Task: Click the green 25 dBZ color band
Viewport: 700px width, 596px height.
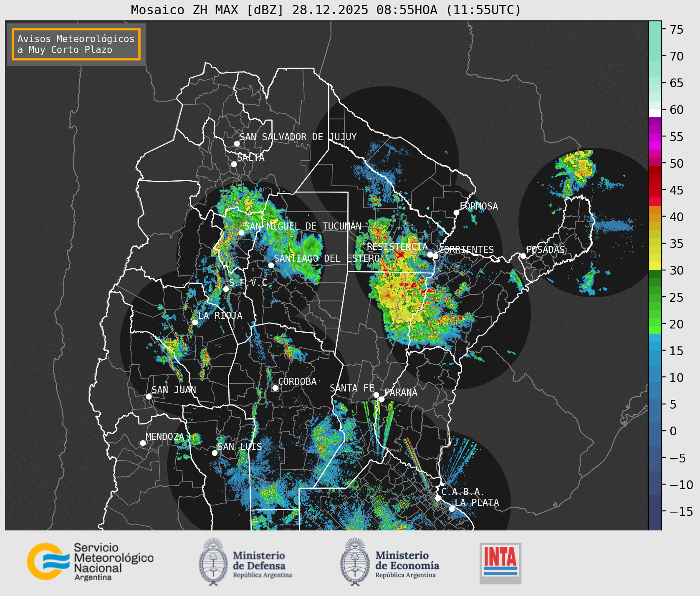Action: (655, 298)
